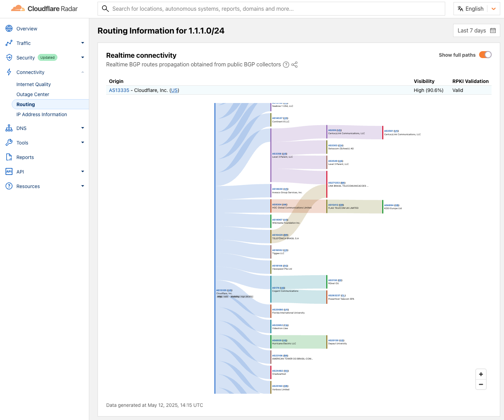Open AS56894 KDDI Europe node link

click(389, 205)
